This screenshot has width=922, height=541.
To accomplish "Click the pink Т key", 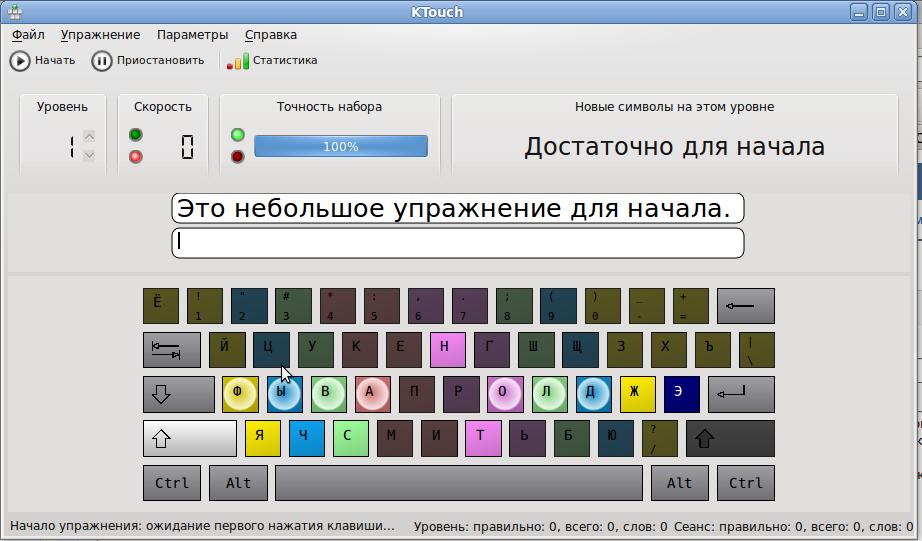I will (483, 438).
